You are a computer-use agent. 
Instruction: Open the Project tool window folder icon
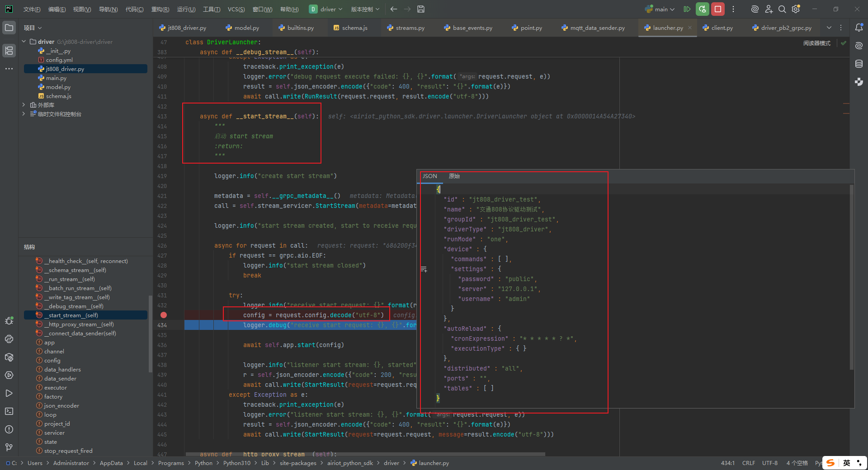click(9, 28)
